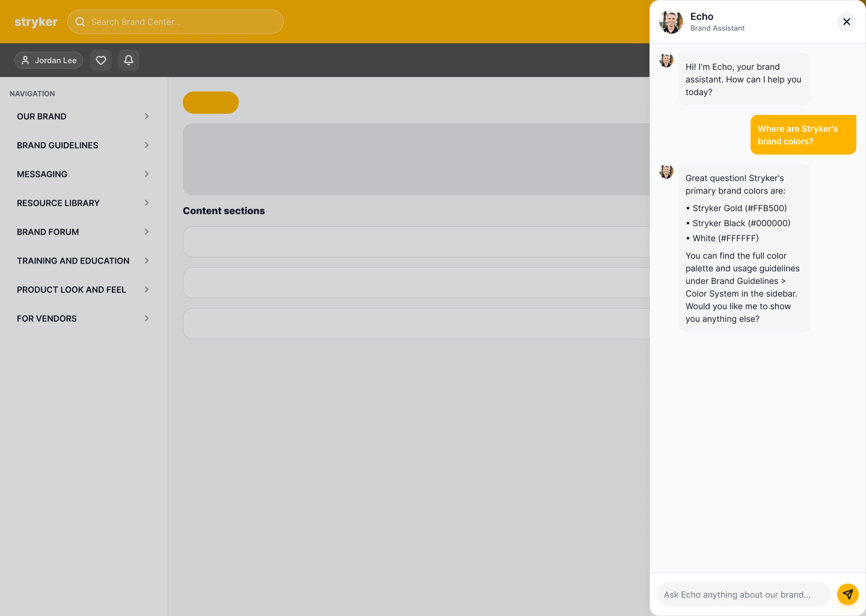Expand the PRODUCT LOOK AND FEEL chevron

coord(147,289)
